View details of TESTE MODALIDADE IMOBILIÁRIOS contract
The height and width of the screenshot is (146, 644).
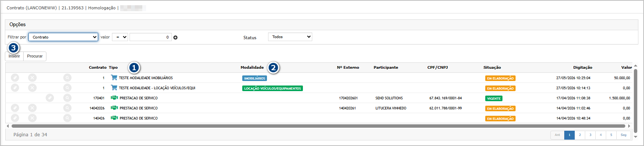click(67, 78)
